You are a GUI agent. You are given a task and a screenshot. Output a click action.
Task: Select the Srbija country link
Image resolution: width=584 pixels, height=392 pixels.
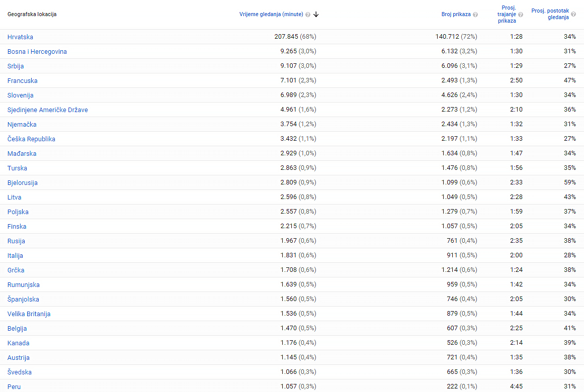coord(16,66)
